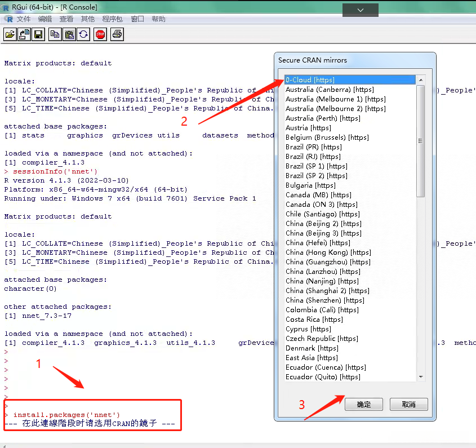The height and width of the screenshot is (448, 476).
Task: Click the red STOP computation icon
Action: point(100,34)
